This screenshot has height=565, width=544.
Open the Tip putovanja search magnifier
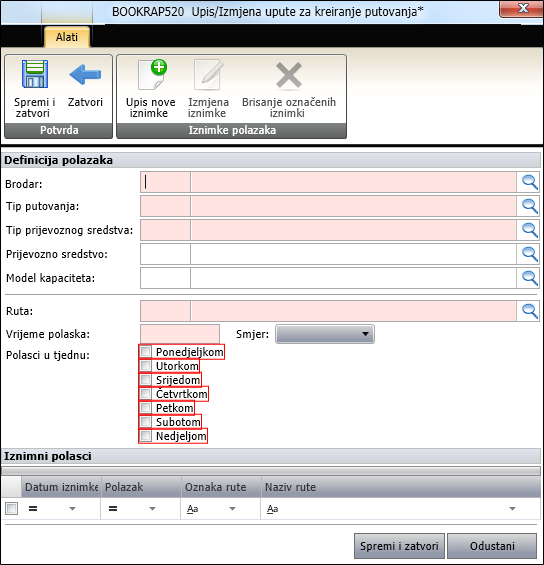tap(529, 206)
